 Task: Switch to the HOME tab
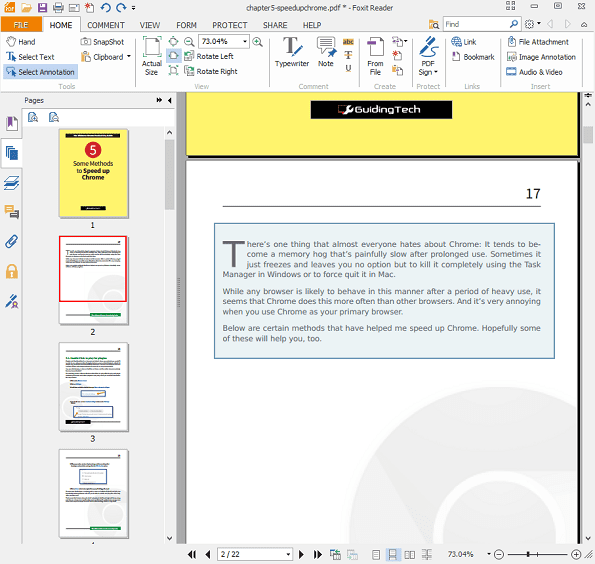pos(61,25)
